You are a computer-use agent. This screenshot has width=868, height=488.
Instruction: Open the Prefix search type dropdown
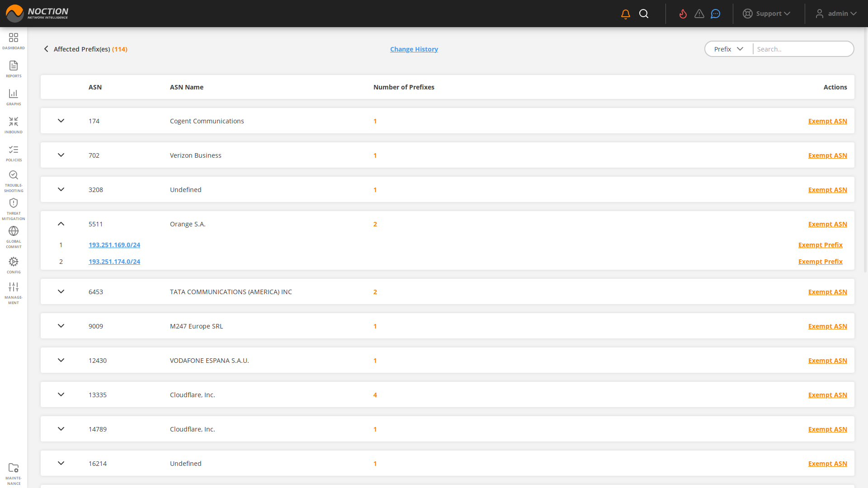[728, 49]
